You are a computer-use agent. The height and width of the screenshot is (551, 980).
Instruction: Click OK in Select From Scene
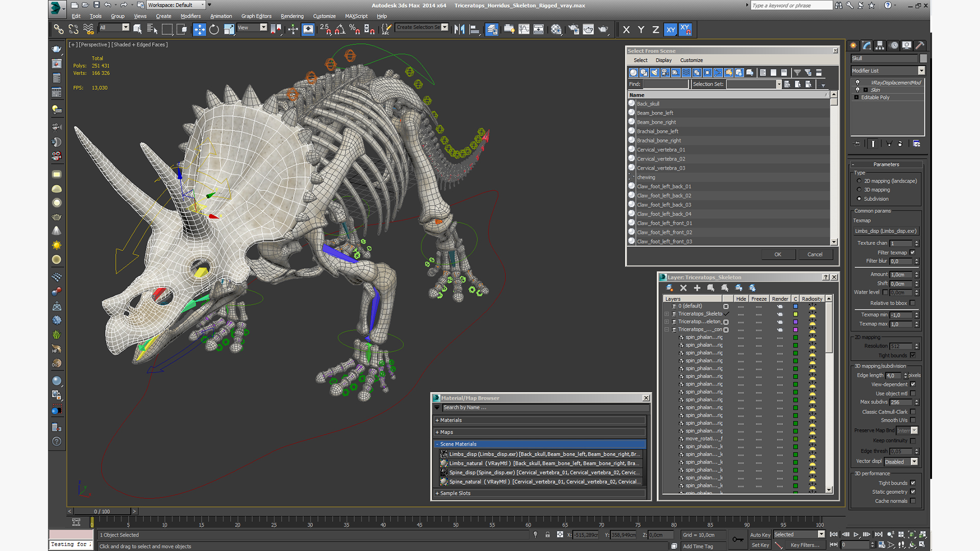[x=777, y=254]
